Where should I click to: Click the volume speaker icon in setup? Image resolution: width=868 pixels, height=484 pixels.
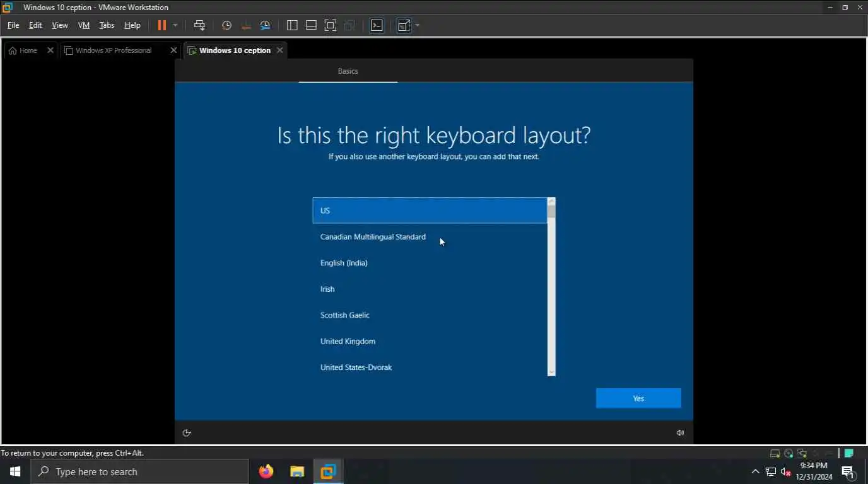point(680,433)
